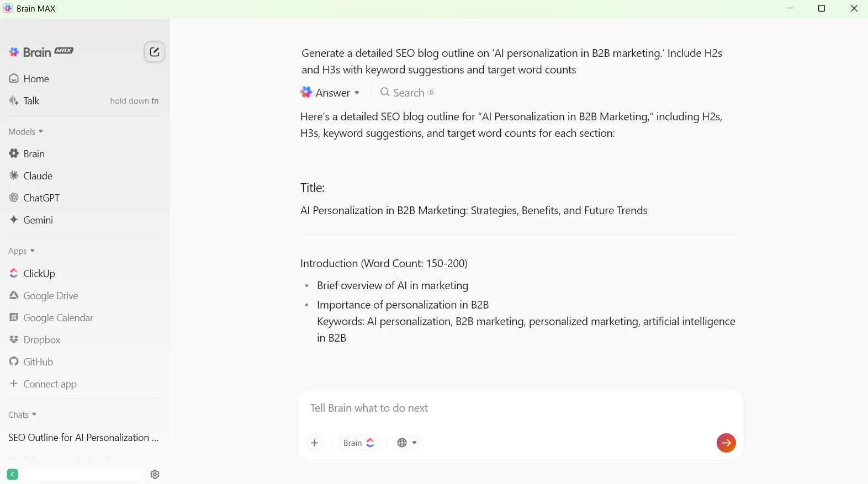The image size is (868, 484).
Task: Open settings gear icon
Action: [x=155, y=475]
